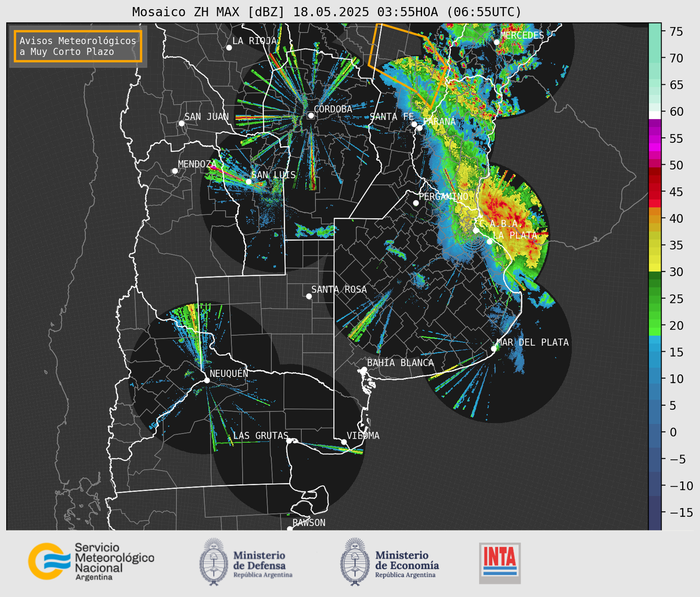This screenshot has height=597, width=700.
Task: Click the map title Mosaico ZH MAX
Action: [x=326, y=12]
